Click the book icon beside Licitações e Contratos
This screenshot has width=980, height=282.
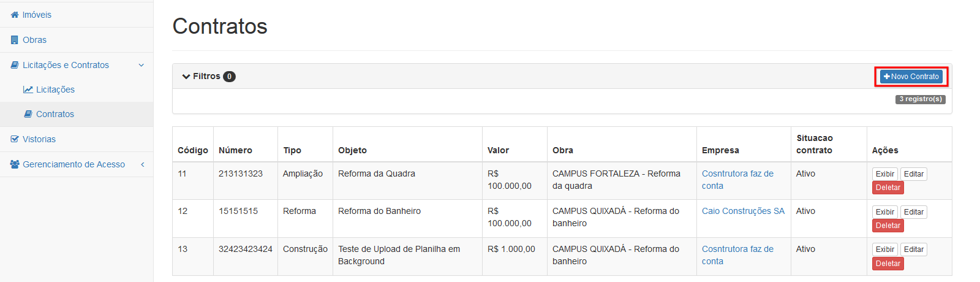[x=15, y=65]
